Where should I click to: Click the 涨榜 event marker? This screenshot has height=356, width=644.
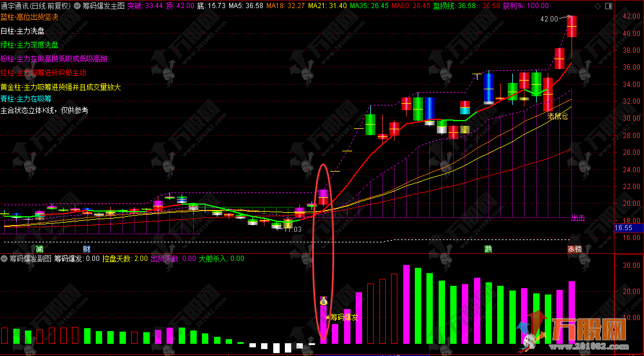[x=574, y=249]
